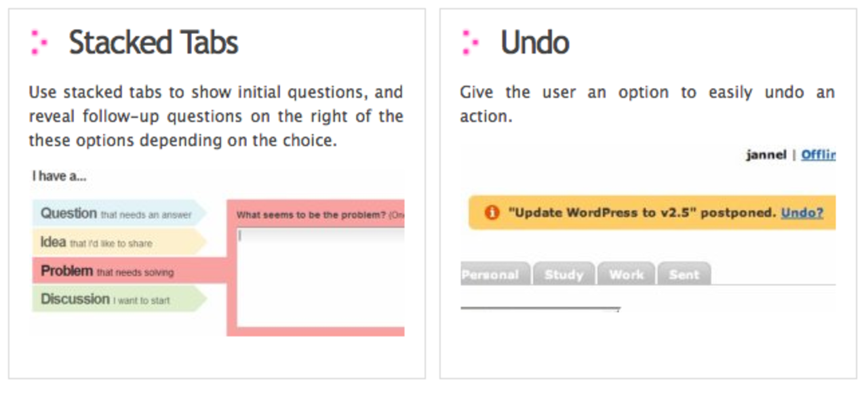This screenshot has height=394, width=868.
Task: Click the highlighted Problem stacked tab
Action: [108, 270]
